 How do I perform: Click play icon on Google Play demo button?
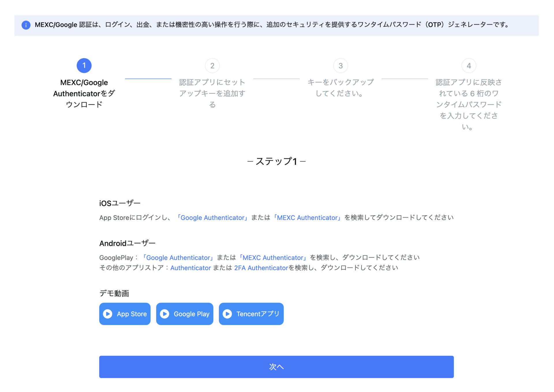tap(164, 314)
